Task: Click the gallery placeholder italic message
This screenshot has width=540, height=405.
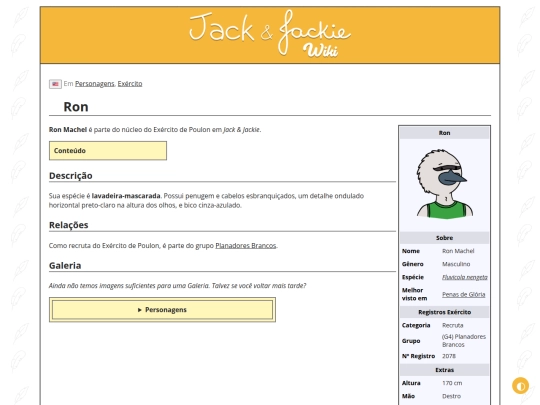Action: coord(177,285)
